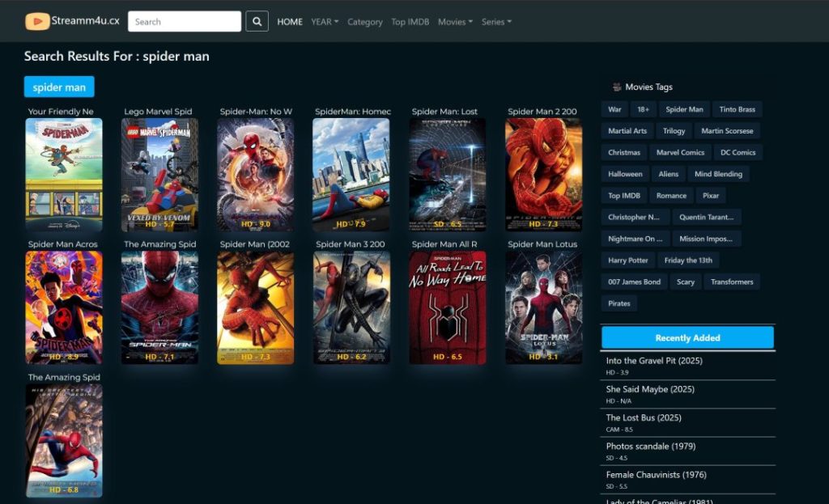Open The Amazing Spider-Man HD 7.1 poster
Viewport: 829px width, 504px height.
click(x=159, y=307)
